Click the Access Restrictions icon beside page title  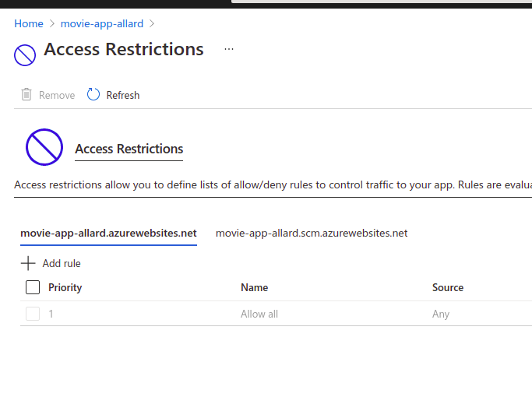click(x=25, y=55)
